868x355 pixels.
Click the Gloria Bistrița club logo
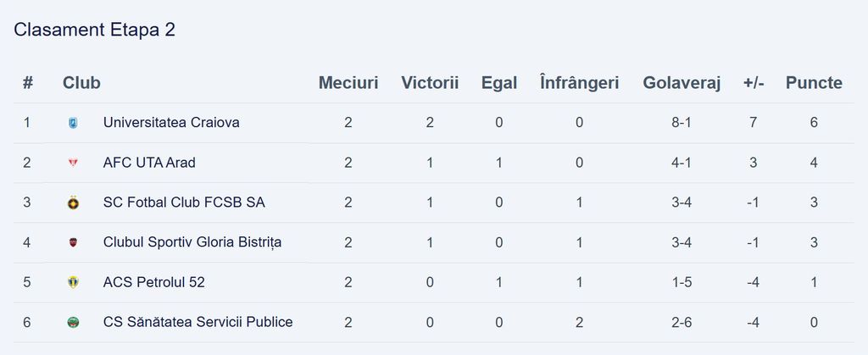(73, 242)
